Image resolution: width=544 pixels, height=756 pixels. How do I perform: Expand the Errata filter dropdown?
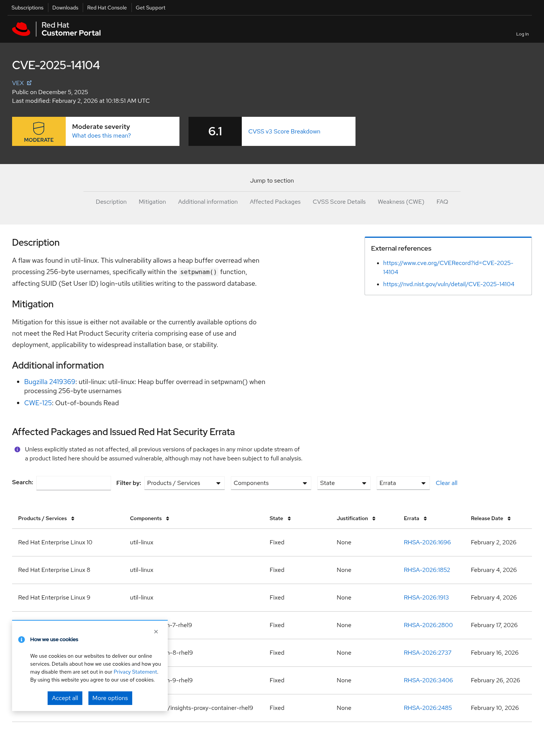coord(403,483)
